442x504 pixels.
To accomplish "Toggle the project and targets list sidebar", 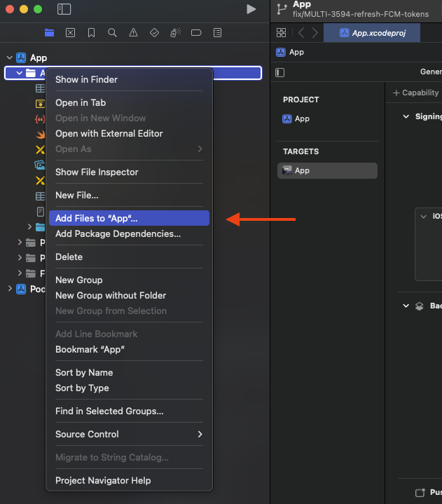I will (280, 72).
